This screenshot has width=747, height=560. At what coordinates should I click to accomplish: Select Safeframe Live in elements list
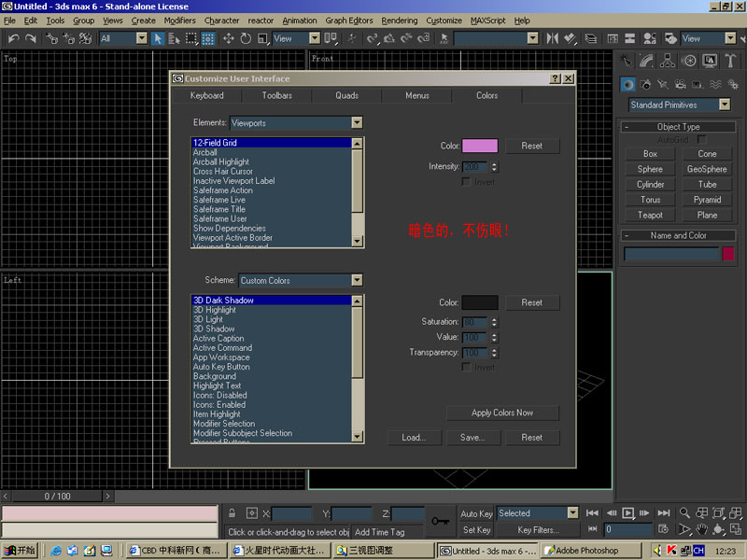272,200
